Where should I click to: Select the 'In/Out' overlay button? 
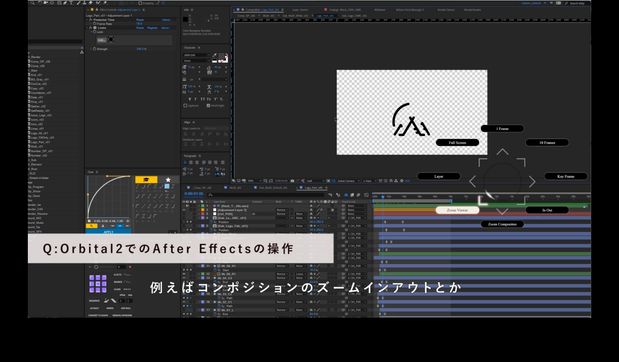coord(547,210)
